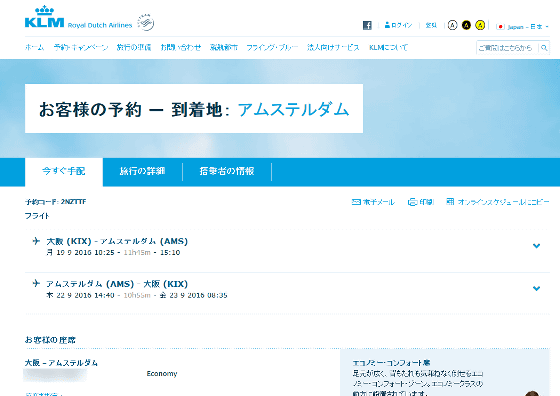Click the オンラインスケジュールにコピー calendar link
This screenshot has width=560, height=396.
[x=498, y=202]
